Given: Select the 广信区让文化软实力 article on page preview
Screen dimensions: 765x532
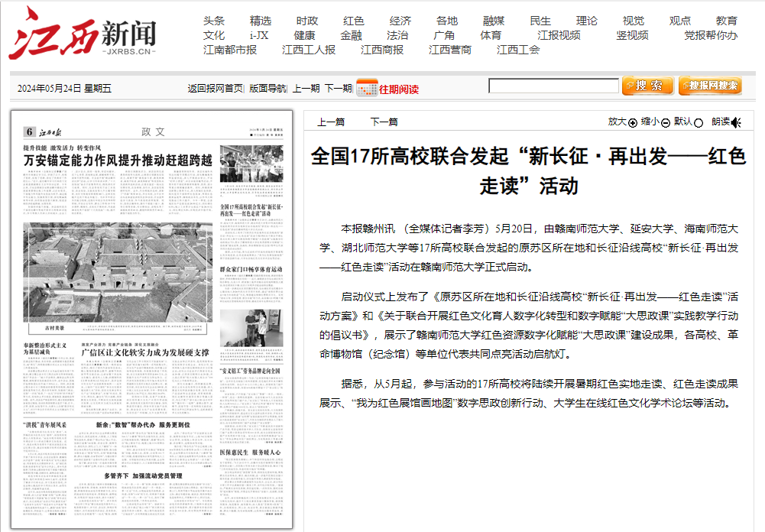Looking at the screenshot, I should pos(145,352).
